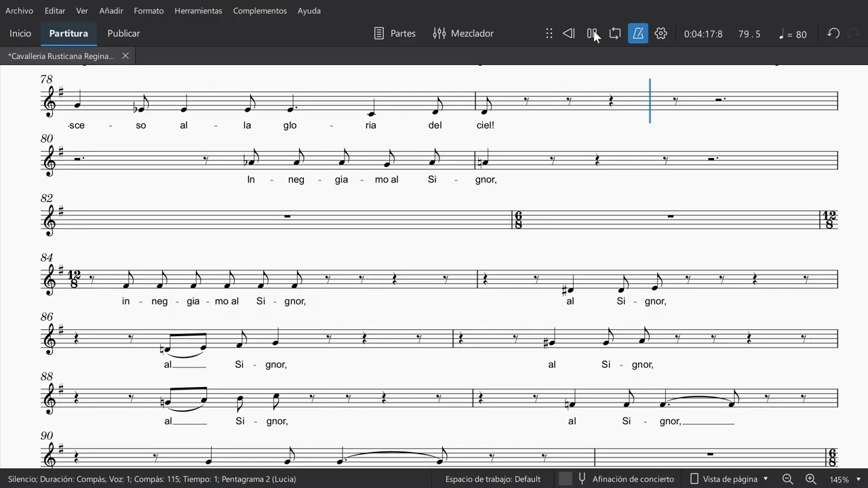Screen dimensions: 868x488
Task: Click the status bar selection description text
Action: (151, 479)
